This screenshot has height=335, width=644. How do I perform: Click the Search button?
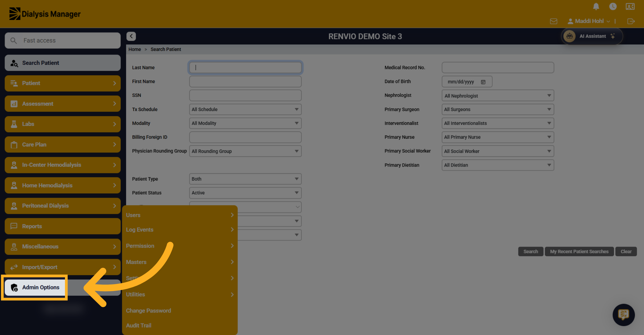(x=531, y=251)
